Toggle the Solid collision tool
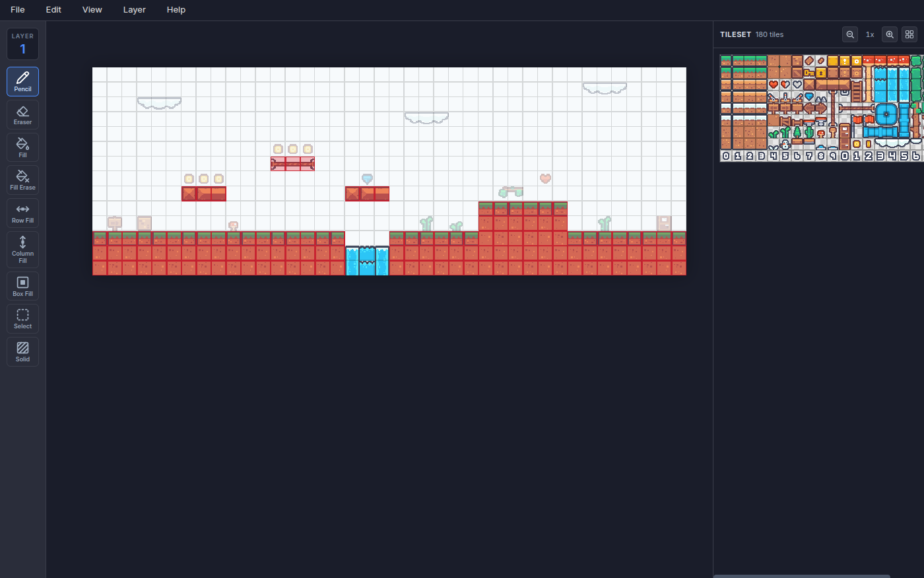Viewport: 924px width, 578px height. (22, 352)
